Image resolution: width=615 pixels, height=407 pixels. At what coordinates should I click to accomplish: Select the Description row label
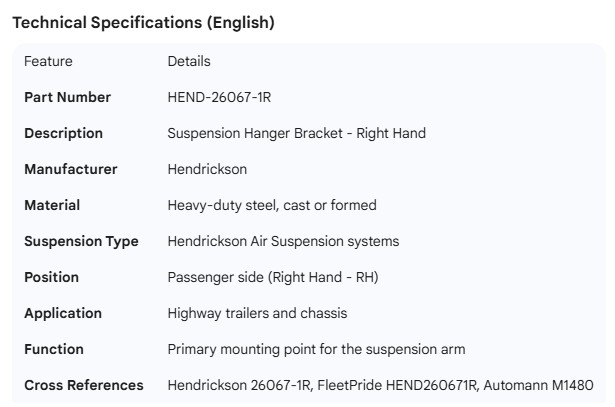point(63,134)
